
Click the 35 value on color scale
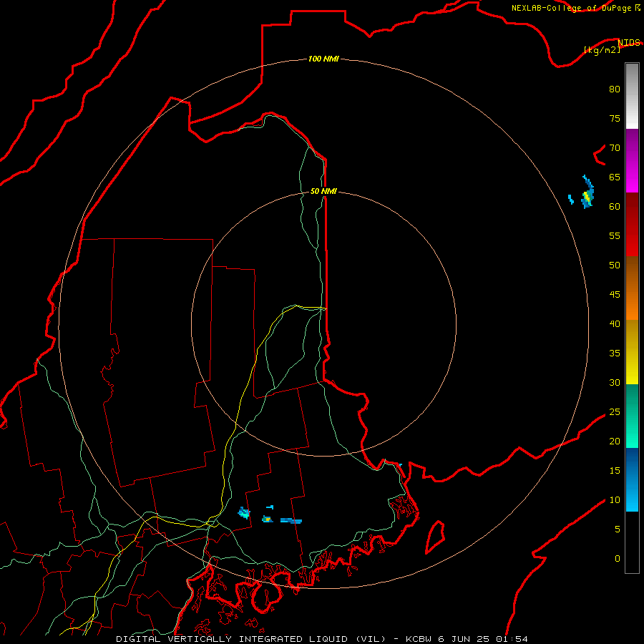(x=615, y=353)
